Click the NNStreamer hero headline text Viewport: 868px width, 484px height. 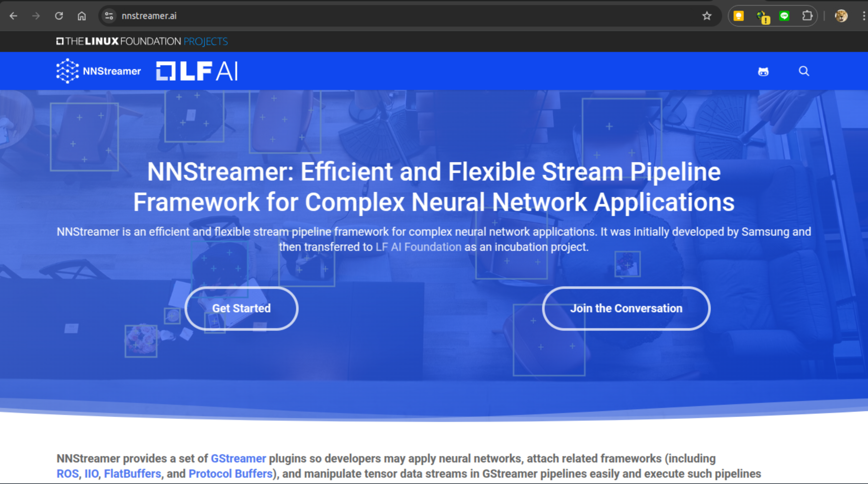434,187
